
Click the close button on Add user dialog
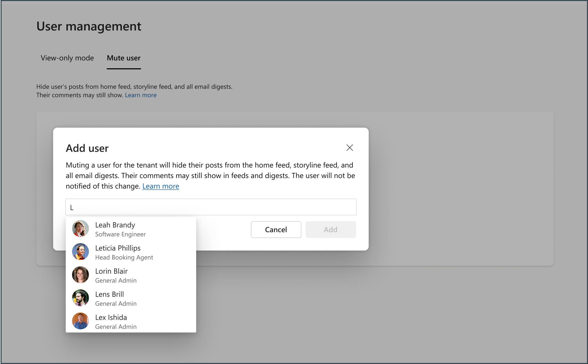click(349, 147)
